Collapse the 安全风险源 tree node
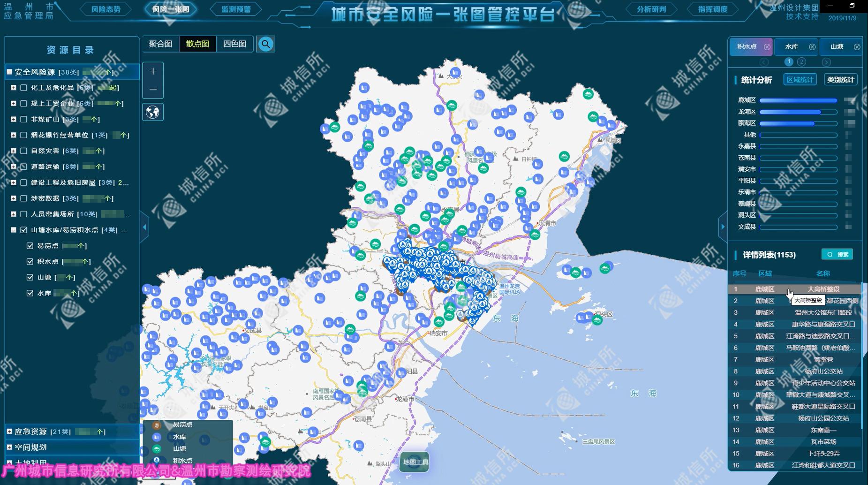This screenshot has width=868, height=485. coord(9,72)
